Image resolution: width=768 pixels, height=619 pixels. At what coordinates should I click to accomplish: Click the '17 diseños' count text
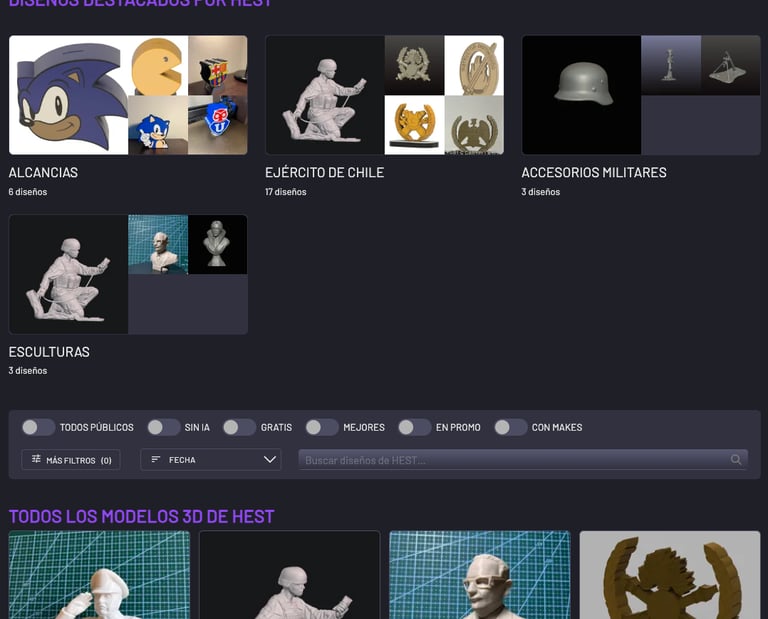(286, 192)
